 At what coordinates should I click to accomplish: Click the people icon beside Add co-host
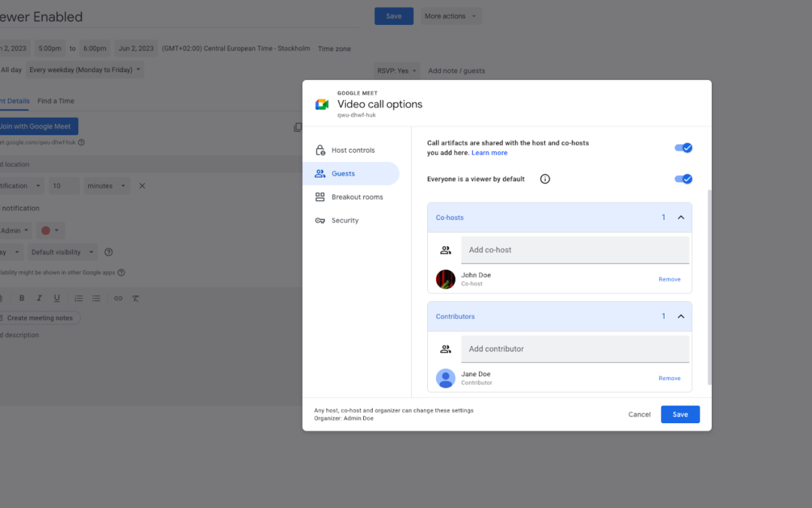[x=445, y=250]
